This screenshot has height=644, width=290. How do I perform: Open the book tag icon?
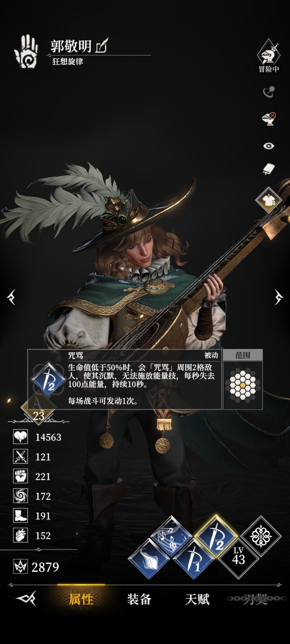point(268,169)
